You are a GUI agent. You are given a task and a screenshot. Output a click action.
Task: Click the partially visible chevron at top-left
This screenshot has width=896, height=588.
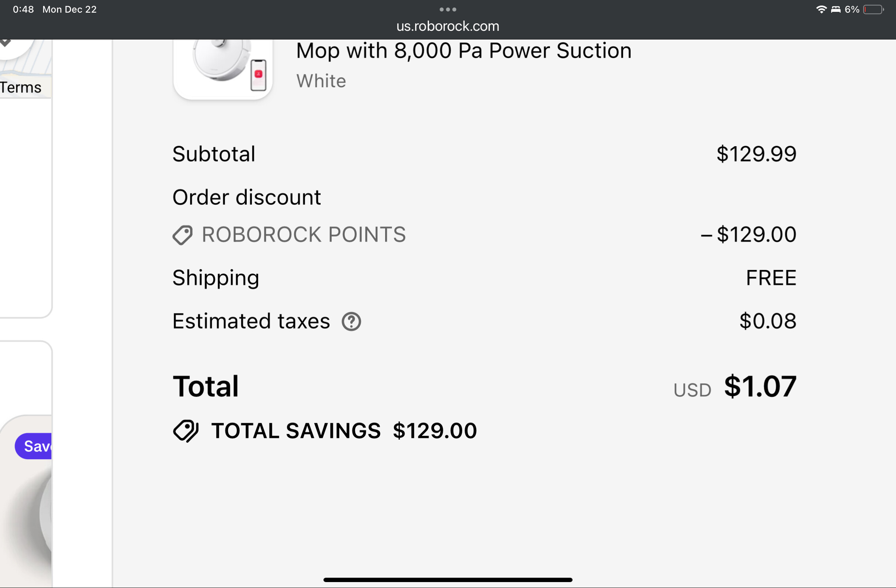point(6,43)
